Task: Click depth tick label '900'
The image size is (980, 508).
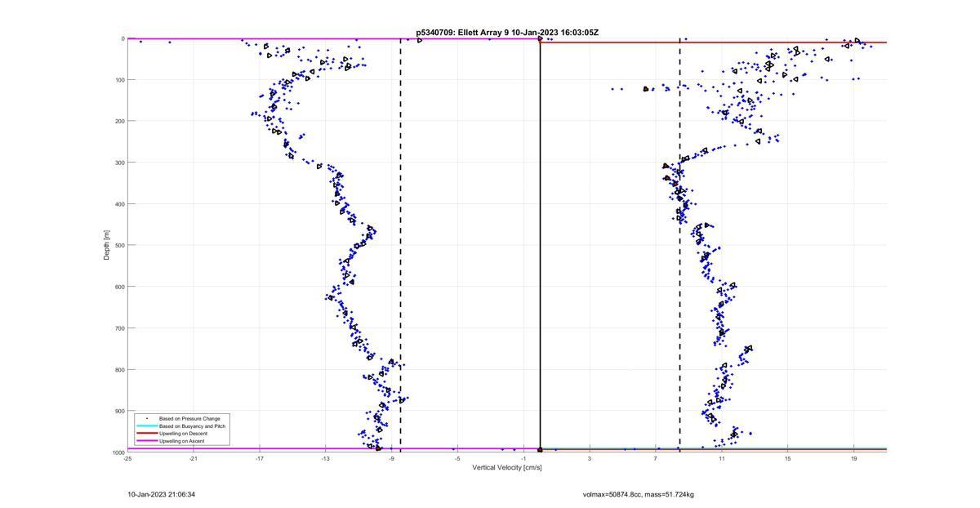Action: click(119, 411)
